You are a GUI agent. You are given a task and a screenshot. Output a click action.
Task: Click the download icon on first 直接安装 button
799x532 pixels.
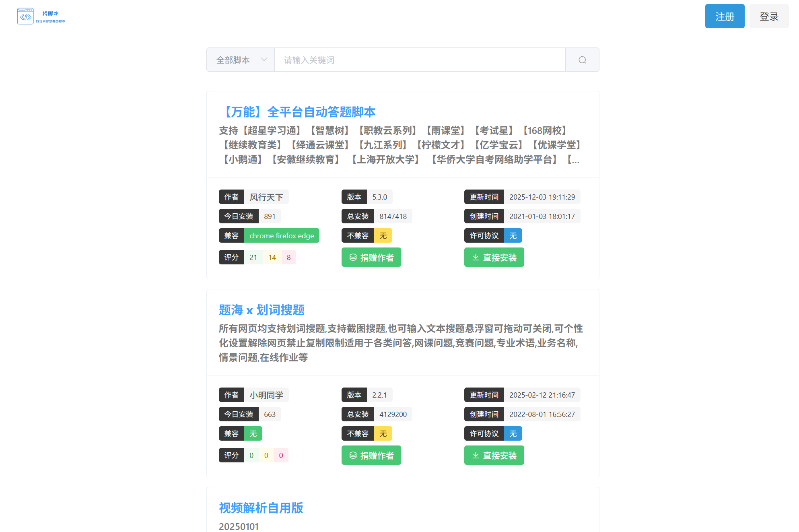(x=475, y=257)
